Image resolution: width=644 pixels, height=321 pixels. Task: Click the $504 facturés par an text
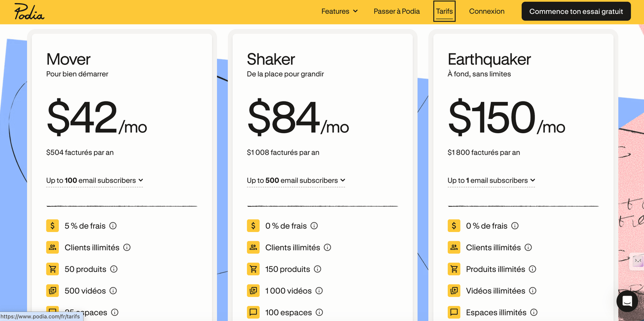(80, 153)
